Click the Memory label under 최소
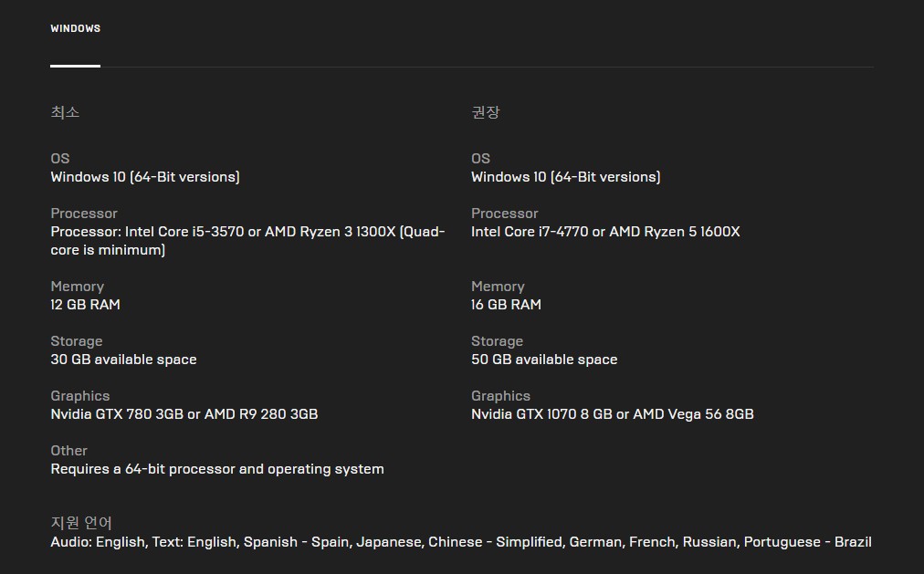924x574 pixels. (x=78, y=287)
